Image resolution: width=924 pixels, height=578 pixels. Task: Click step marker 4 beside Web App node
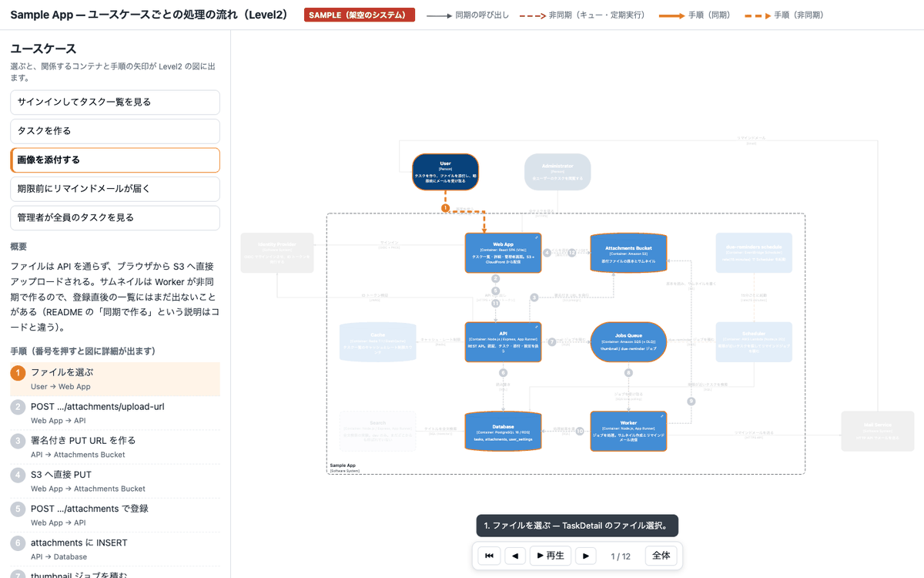click(547, 253)
